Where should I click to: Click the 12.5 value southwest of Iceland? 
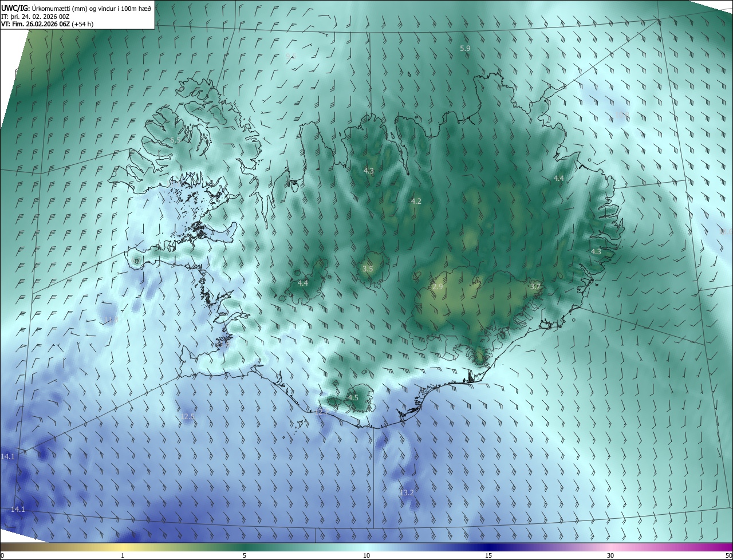[188, 416]
